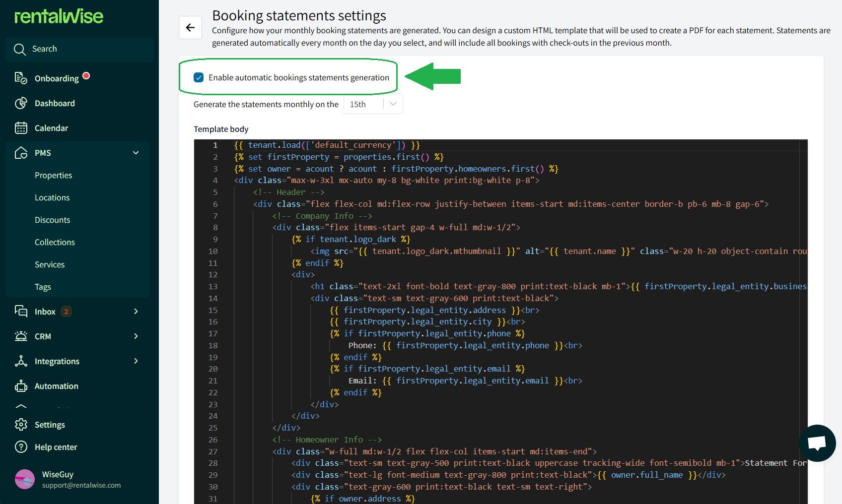Open the 15th day selection dropdown
The width and height of the screenshot is (842, 504).
373,104
